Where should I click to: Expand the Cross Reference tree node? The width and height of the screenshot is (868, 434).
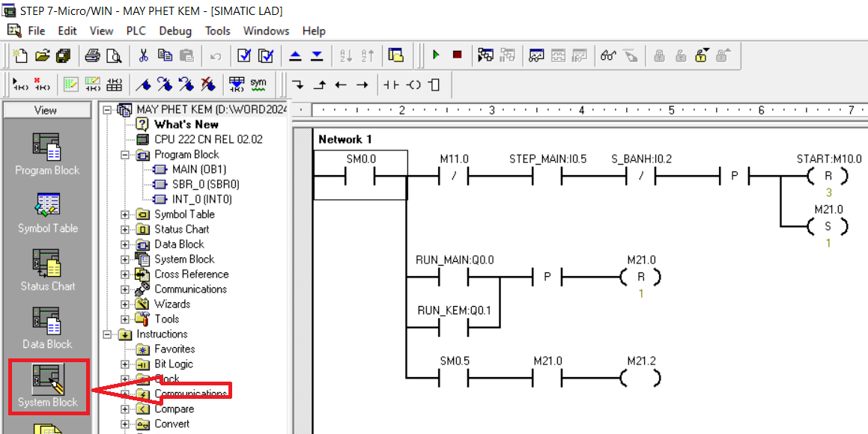124,274
